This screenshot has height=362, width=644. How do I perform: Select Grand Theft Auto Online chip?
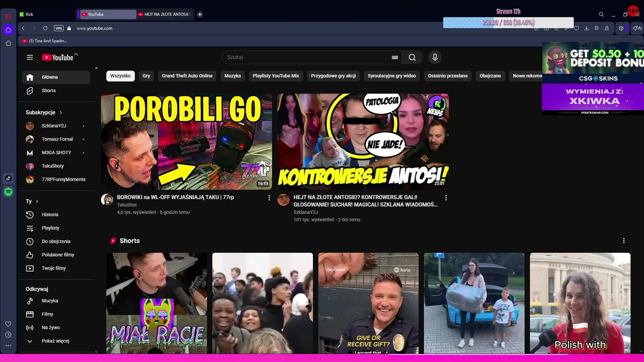pyautogui.click(x=187, y=76)
